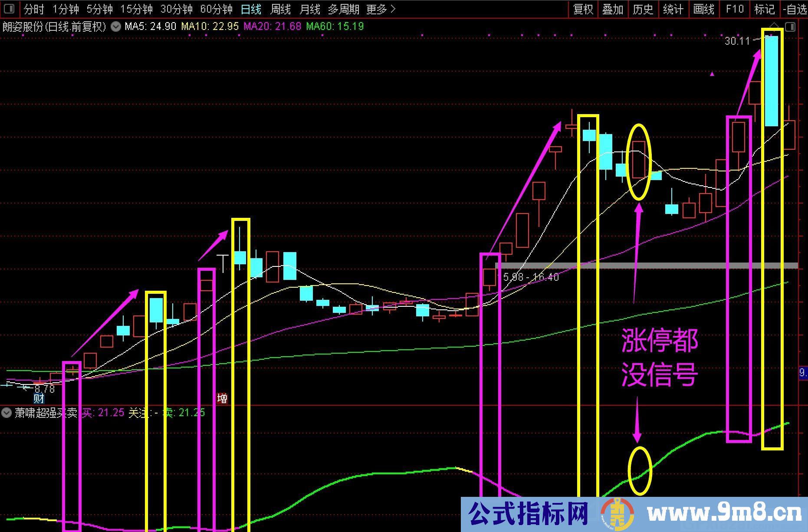Switch to 周线 weekly chart
This screenshot has width=808, height=532.
[x=280, y=9]
